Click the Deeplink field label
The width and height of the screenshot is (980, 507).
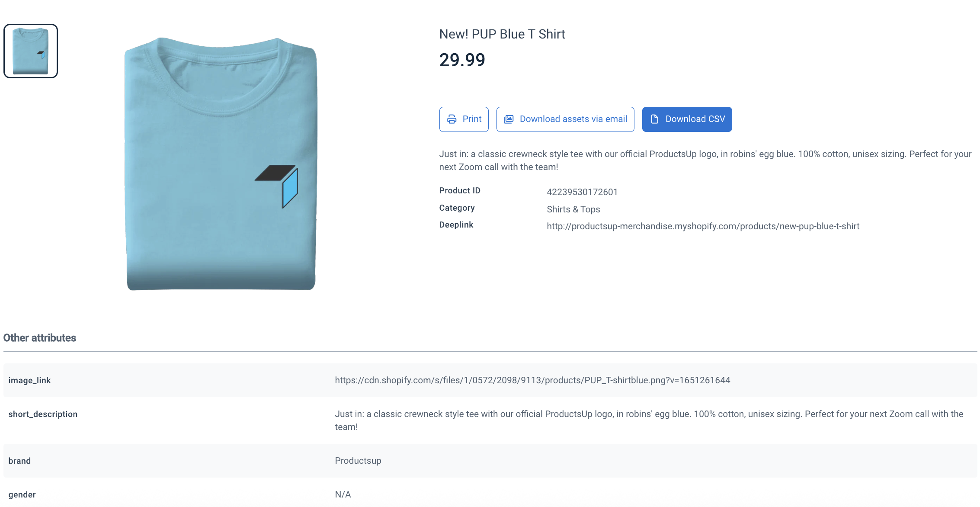[x=456, y=225]
